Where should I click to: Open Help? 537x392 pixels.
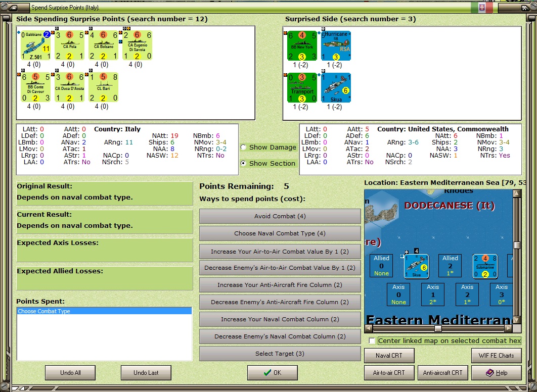coord(496,373)
